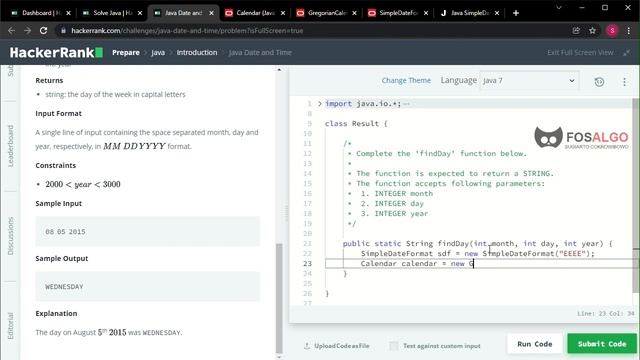Close the Java SimpleDateFormat J tab
The image size is (640, 360).
click(x=497, y=13)
